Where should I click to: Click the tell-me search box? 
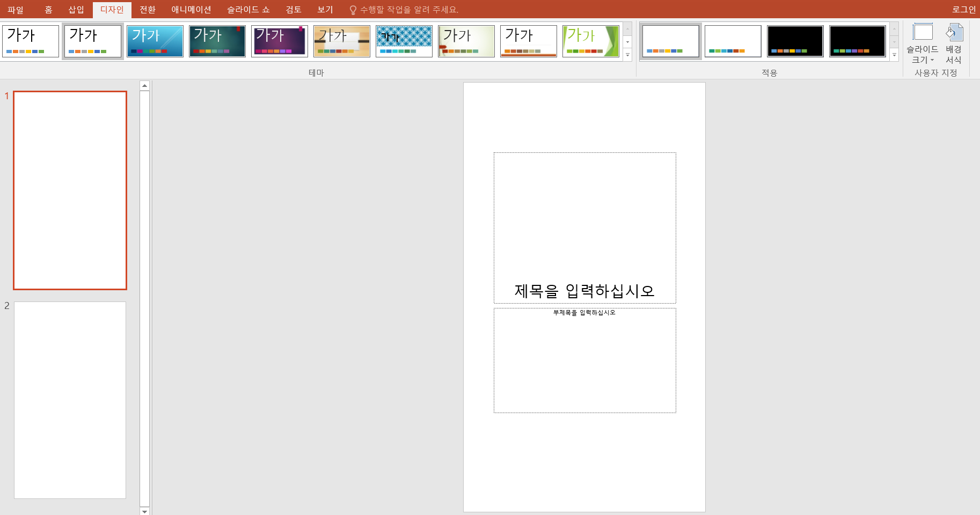click(409, 10)
